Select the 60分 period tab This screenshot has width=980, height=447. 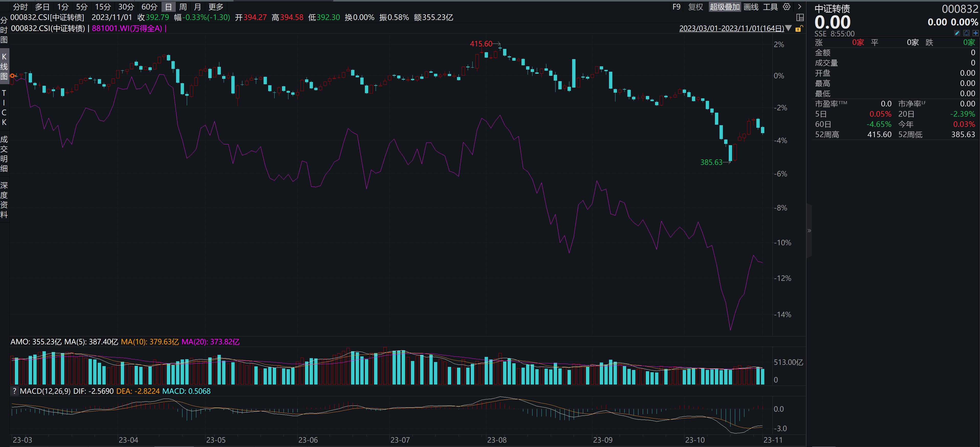point(149,7)
